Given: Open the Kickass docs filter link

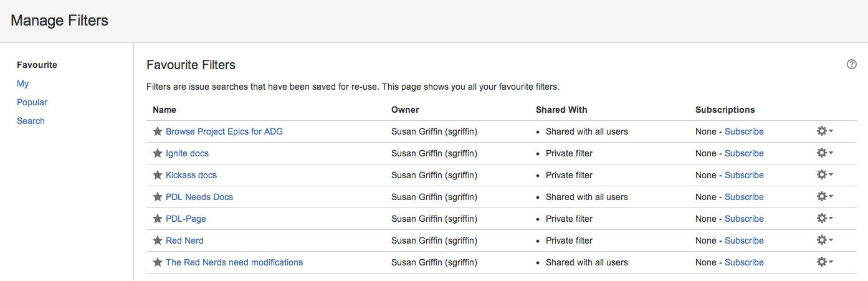Looking at the screenshot, I should (191, 175).
